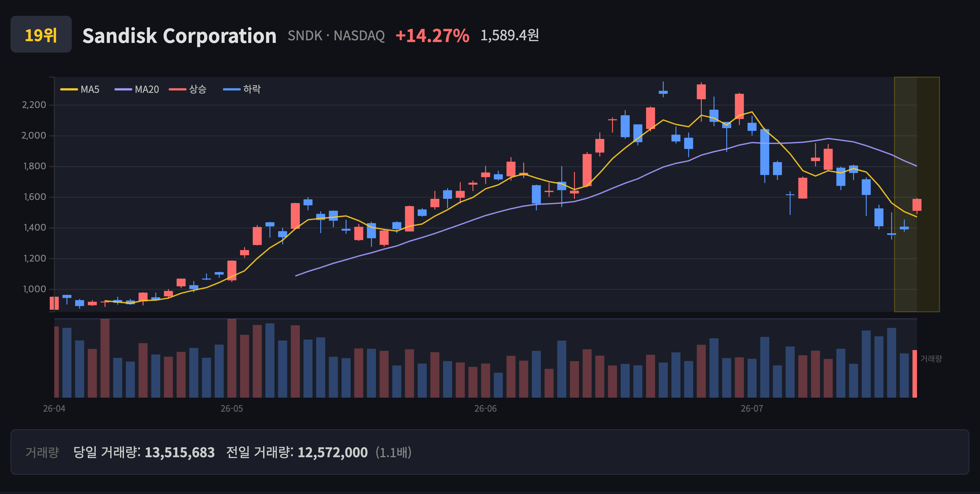Toggle the 상승 legend entry
The image size is (980, 494).
click(x=188, y=89)
